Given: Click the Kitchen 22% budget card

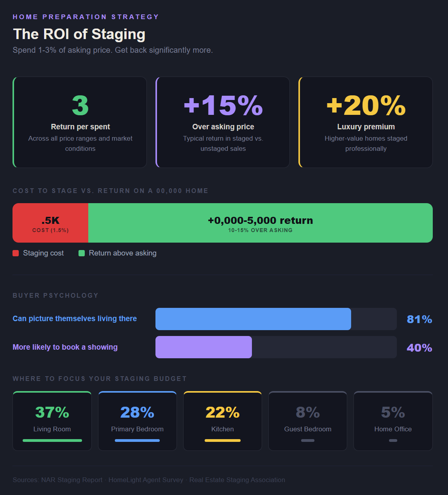Looking at the screenshot, I should pyautogui.click(x=222, y=421).
